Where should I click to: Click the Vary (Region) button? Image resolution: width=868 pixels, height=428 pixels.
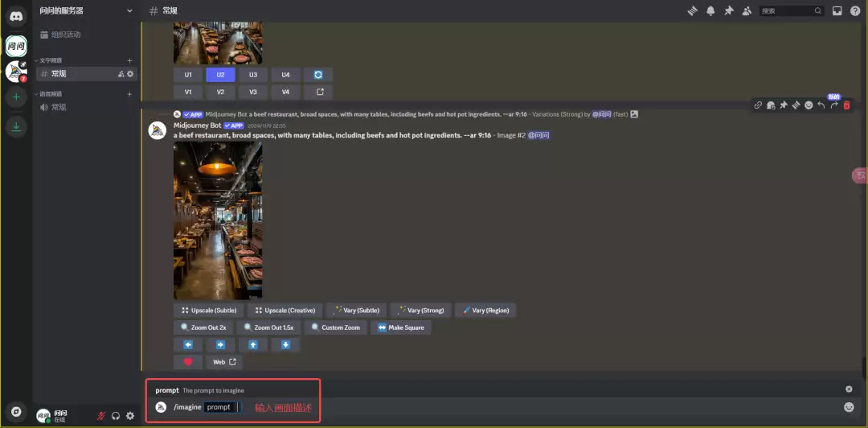485,311
